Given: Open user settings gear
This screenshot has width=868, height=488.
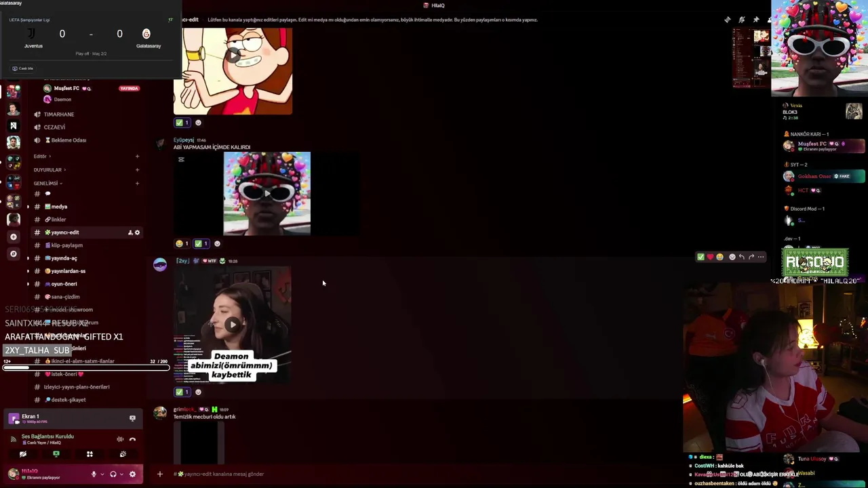Looking at the screenshot, I should (132, 474).
